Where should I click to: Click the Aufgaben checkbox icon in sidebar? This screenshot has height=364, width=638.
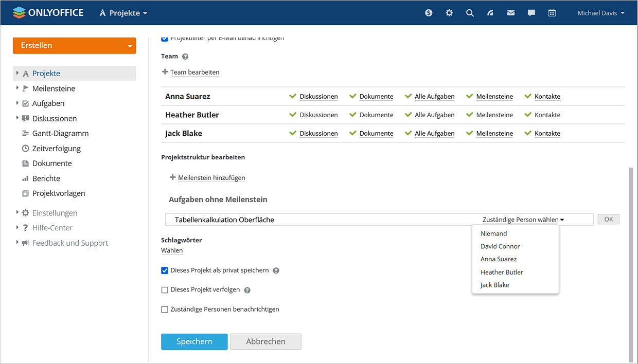[25, 103]
